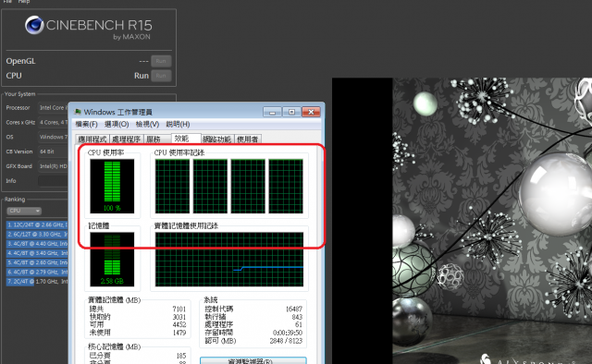Click the Cores x GHz value field
Image resolution: width=592 pixels, height=364 pixels.
tap(53, 123)
